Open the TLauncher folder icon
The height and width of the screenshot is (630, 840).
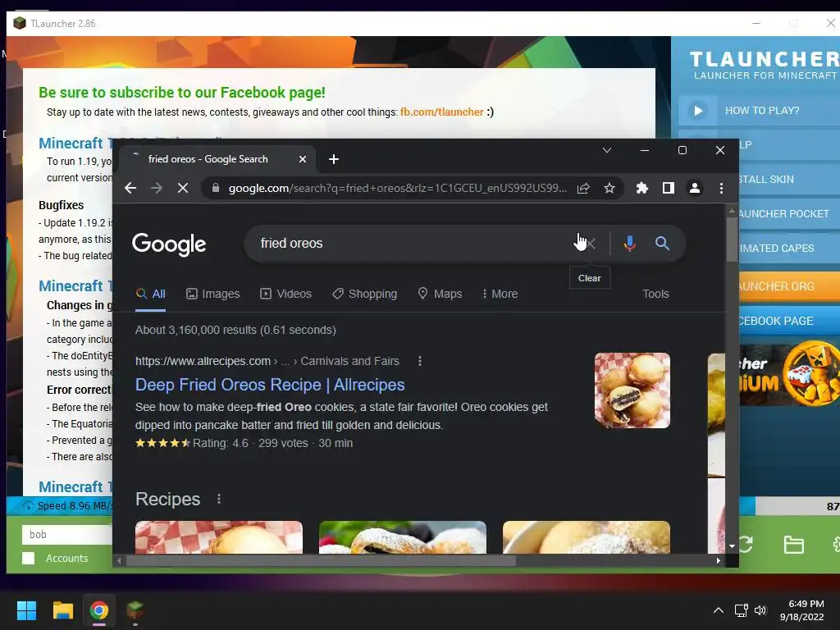(793, 545)
